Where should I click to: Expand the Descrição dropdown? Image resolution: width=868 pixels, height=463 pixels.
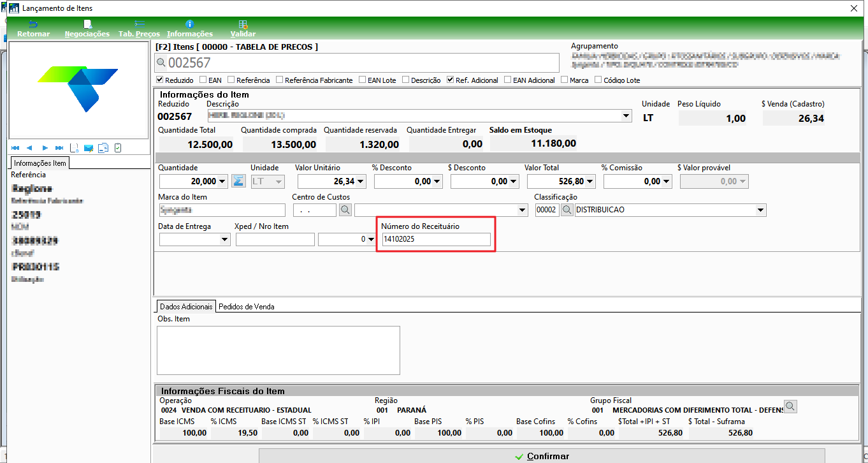coord(626,116)
